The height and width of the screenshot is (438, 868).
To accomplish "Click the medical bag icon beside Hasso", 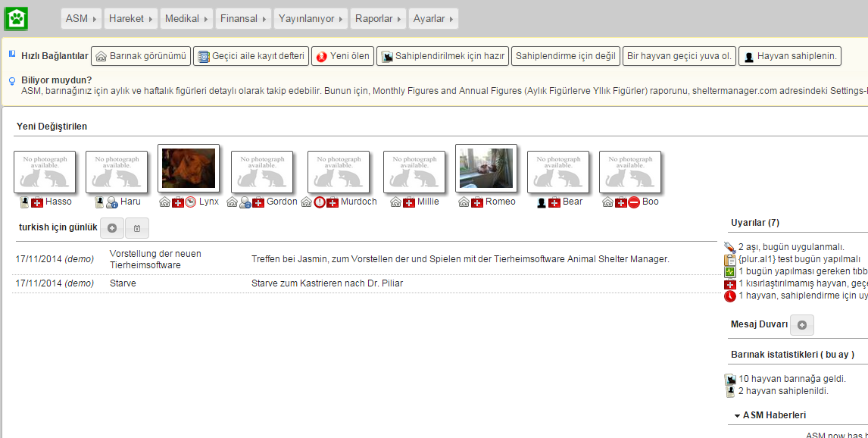I will point(37,202).
